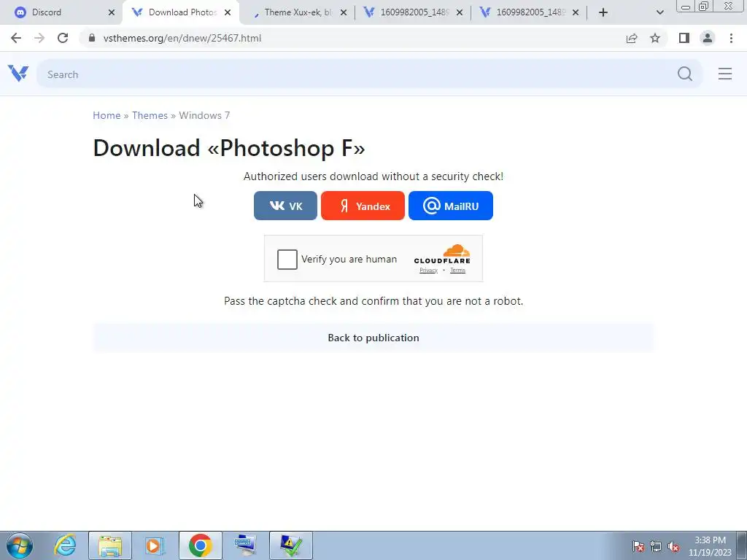Screen dimensions: 747x560
Task: Open Windows Explorer from taskbar
Action: (x=110, y=545)
